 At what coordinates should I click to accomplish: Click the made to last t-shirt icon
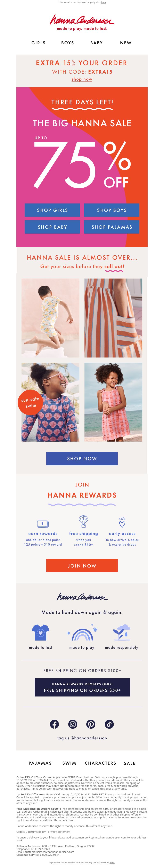tap(40, 632)
